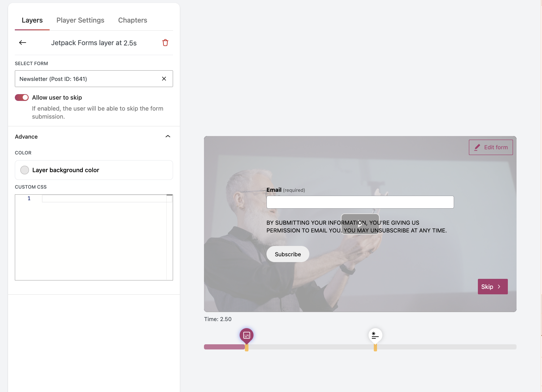Clear the selected Newsletter form
This screenshot has width=542, height=392.
pyautogui.click(x=164, y=79)
